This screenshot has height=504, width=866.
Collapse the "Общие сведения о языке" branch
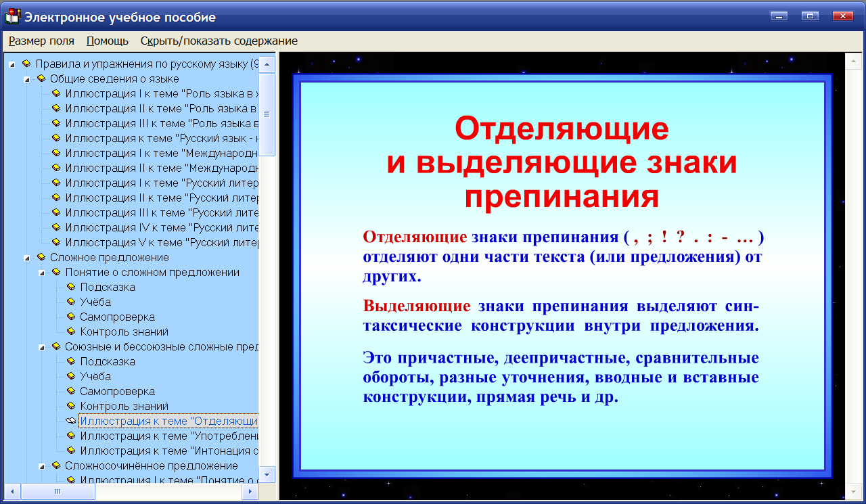click(27, 78)
